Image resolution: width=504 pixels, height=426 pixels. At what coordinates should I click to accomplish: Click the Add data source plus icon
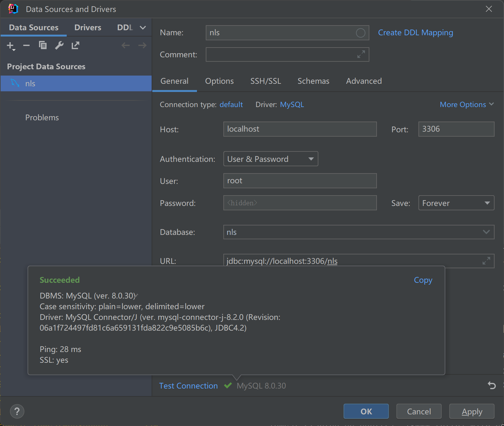click(x=11, y=46)
